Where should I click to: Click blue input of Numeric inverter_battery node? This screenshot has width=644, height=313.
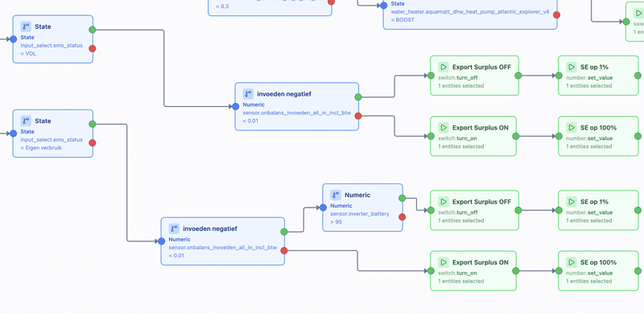tap(323, 208)
